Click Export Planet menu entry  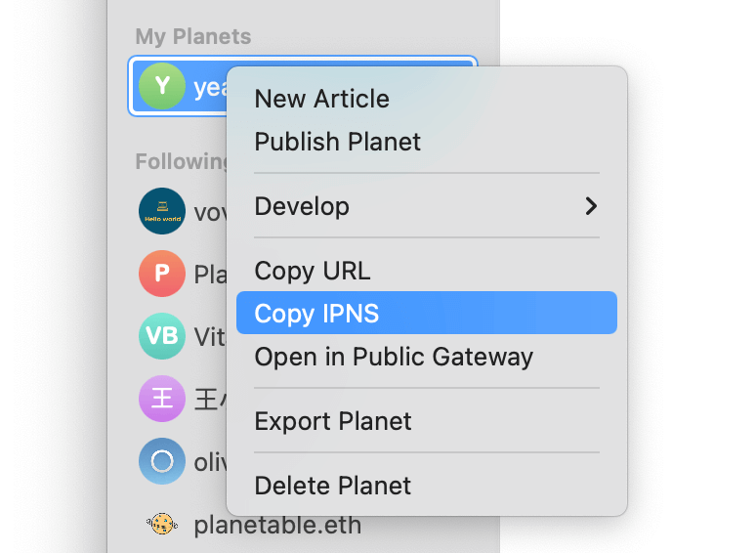pos(333,421)
